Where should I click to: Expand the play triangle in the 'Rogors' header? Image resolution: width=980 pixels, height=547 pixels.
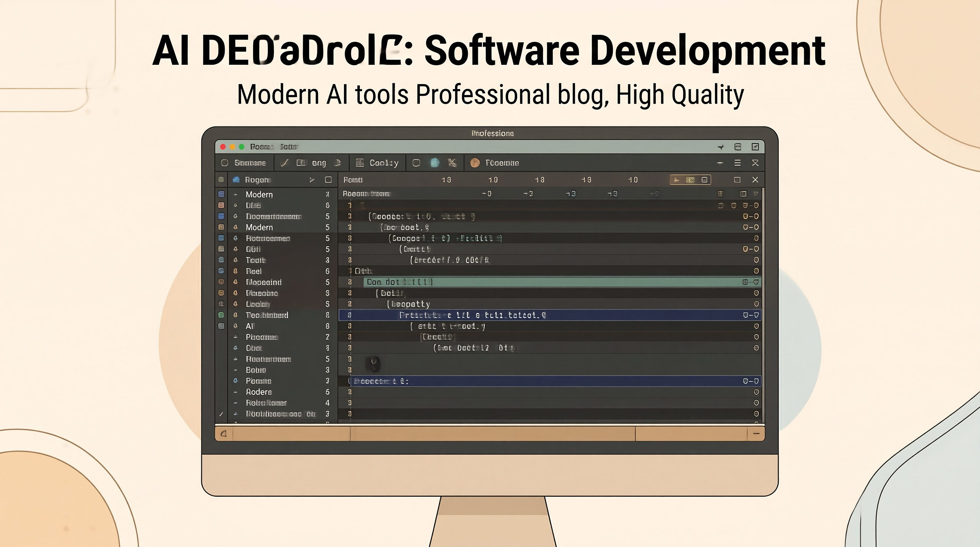(312, 179)
